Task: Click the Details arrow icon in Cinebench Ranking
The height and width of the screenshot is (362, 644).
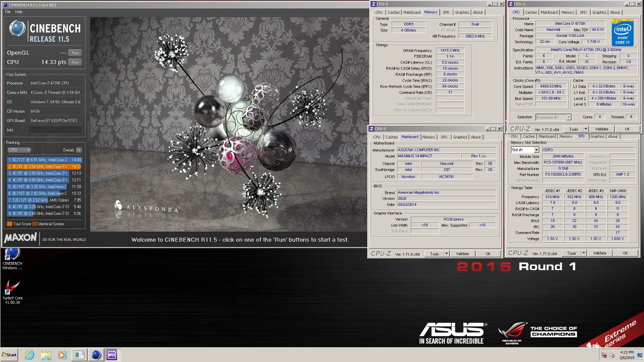Action: tap(79, 150)
